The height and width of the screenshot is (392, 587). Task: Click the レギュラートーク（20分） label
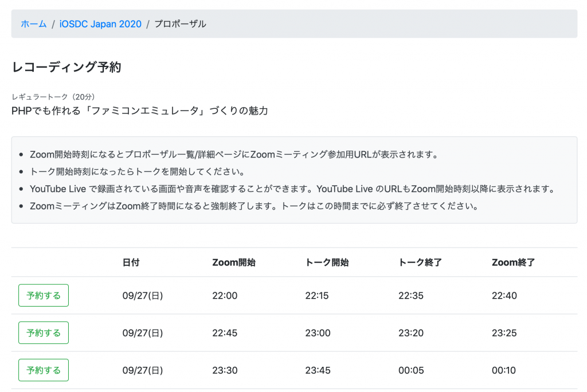pos(53,97)
